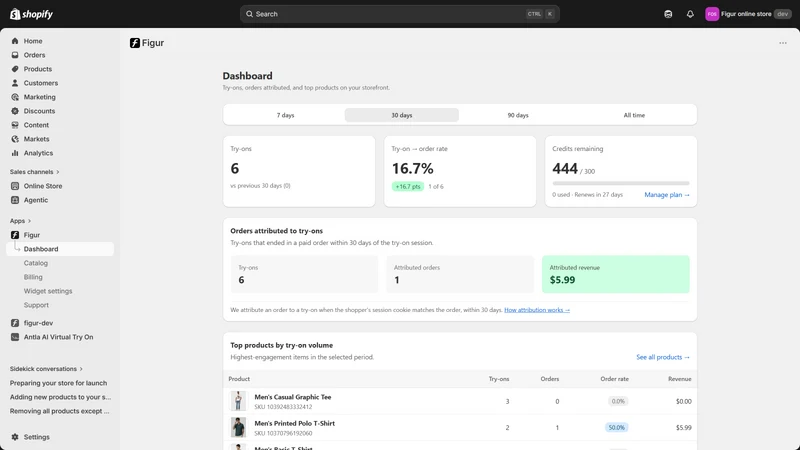Click the Order rate column header
The width and height of the screenshot is (800, 450).
(614, 379)
